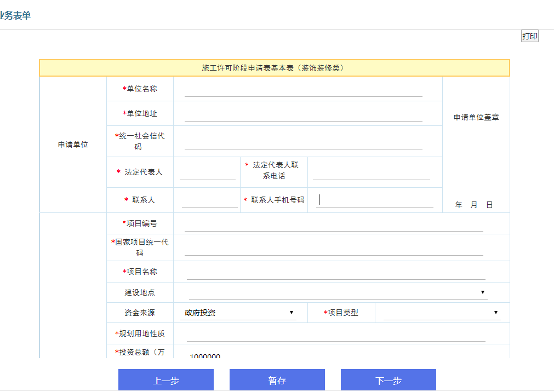This screenshot has height=392, width=554.
Task: Click the 申请单位 section label
Action: 73,145
